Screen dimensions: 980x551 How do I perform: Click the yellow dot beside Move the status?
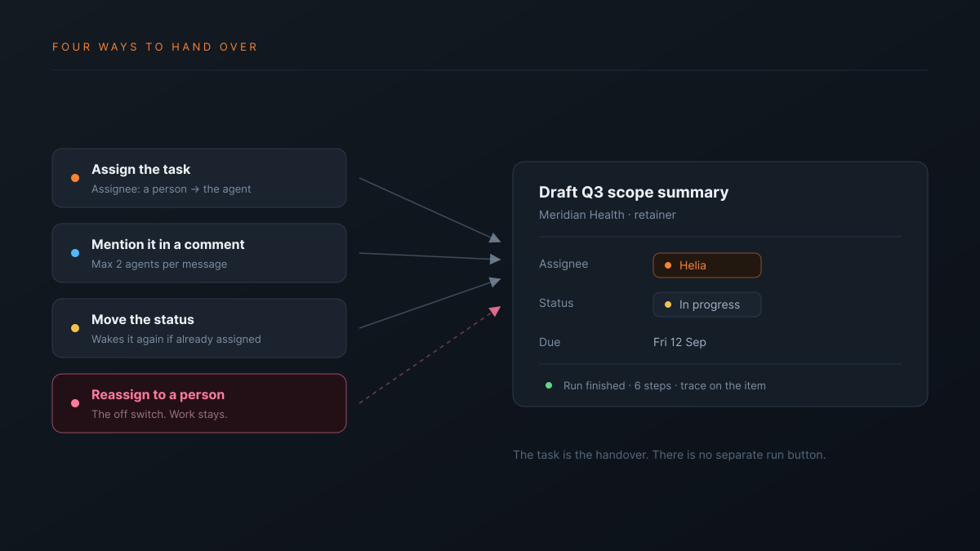[x=75, y=328]
